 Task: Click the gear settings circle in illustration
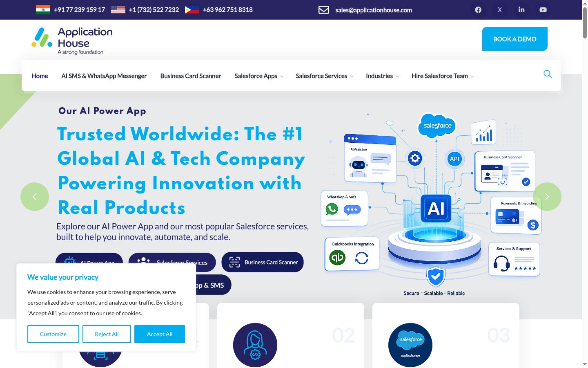(415, 158)
